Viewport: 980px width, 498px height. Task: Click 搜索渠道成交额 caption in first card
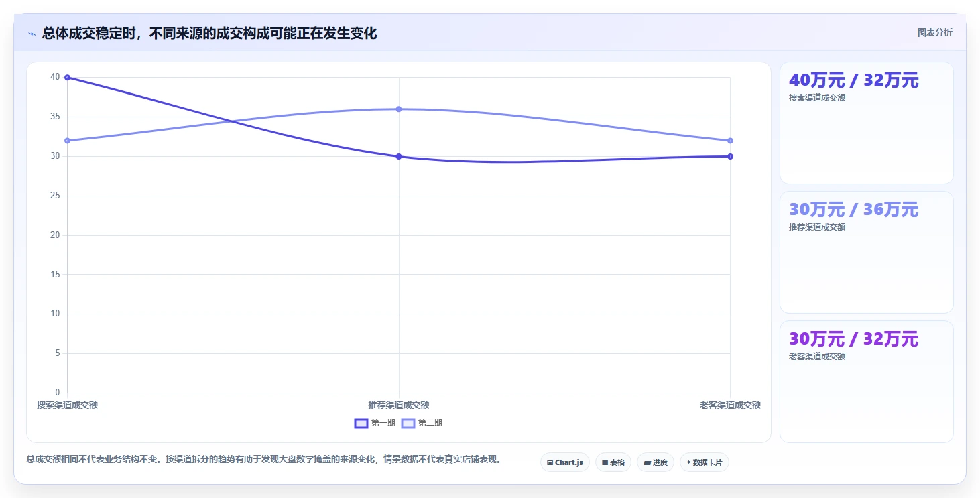click(817, 98)
